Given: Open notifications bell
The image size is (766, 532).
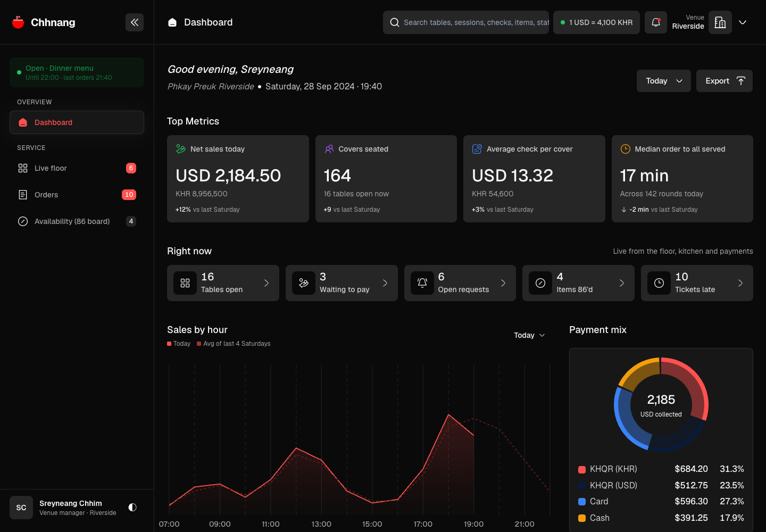Looking at the screenshot, I should (656, 22).
